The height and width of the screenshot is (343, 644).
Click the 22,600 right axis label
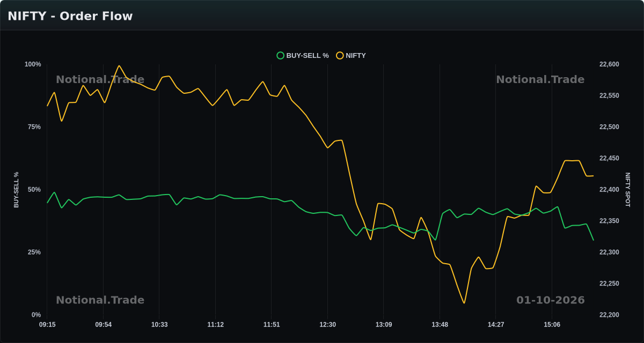click(x=609, y=64)
